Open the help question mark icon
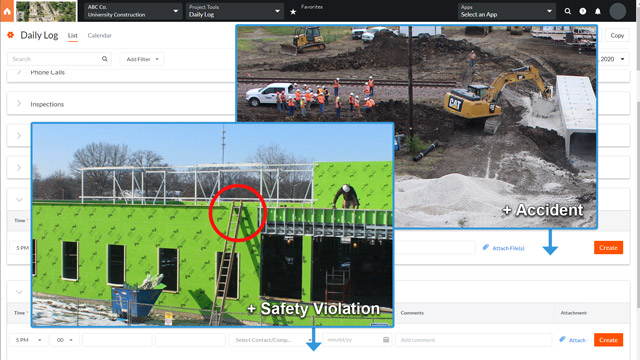This screenshot has width=640, height=360. [583, 11]
